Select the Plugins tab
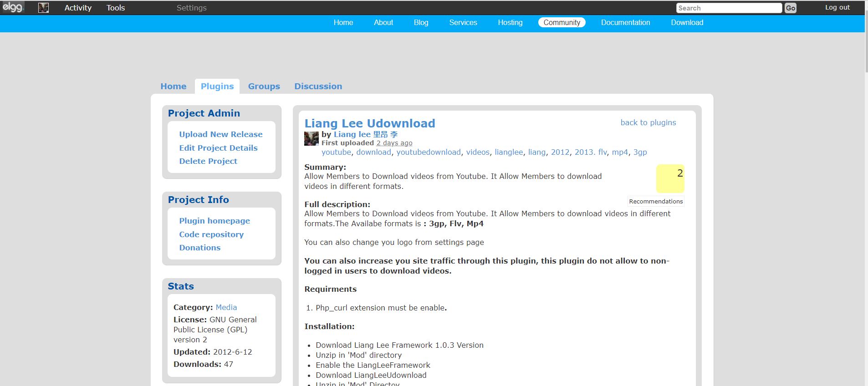The image size is (868, 386). pos(217,86)
